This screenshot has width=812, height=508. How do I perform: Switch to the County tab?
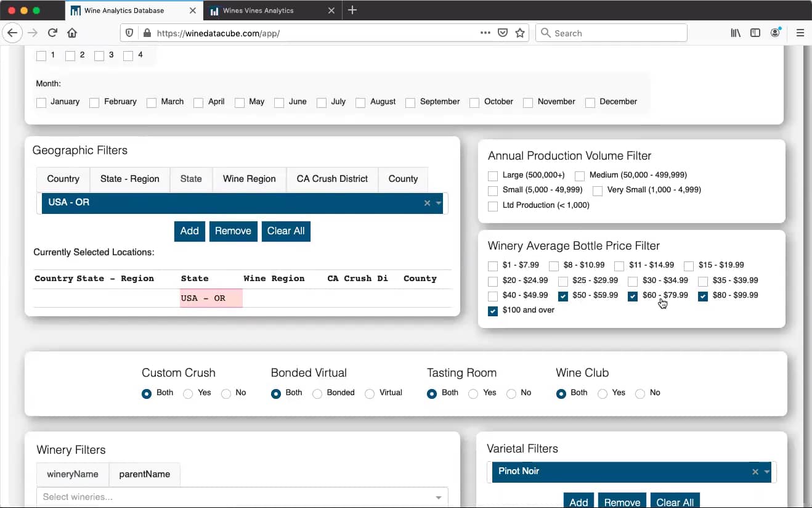click(403, 179)
